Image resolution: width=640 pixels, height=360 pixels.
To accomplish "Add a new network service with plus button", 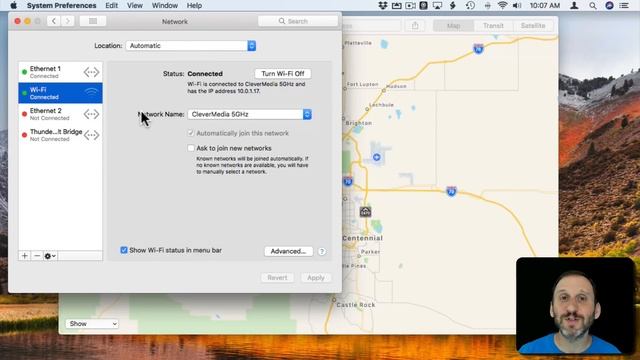I will tap(24, 256).
